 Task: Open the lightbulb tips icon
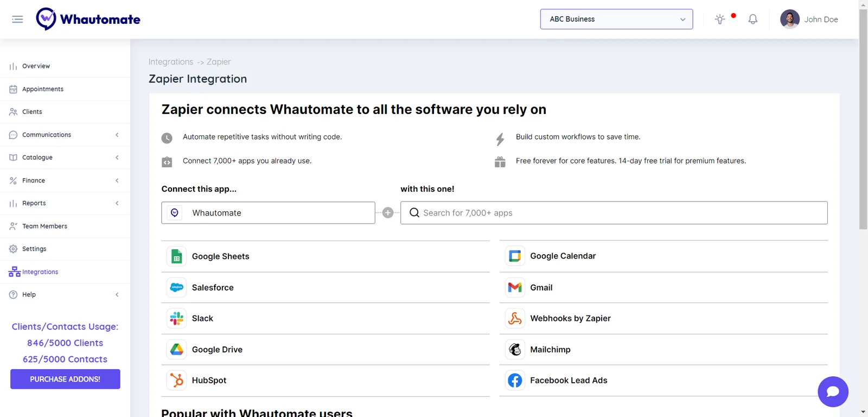720,20
